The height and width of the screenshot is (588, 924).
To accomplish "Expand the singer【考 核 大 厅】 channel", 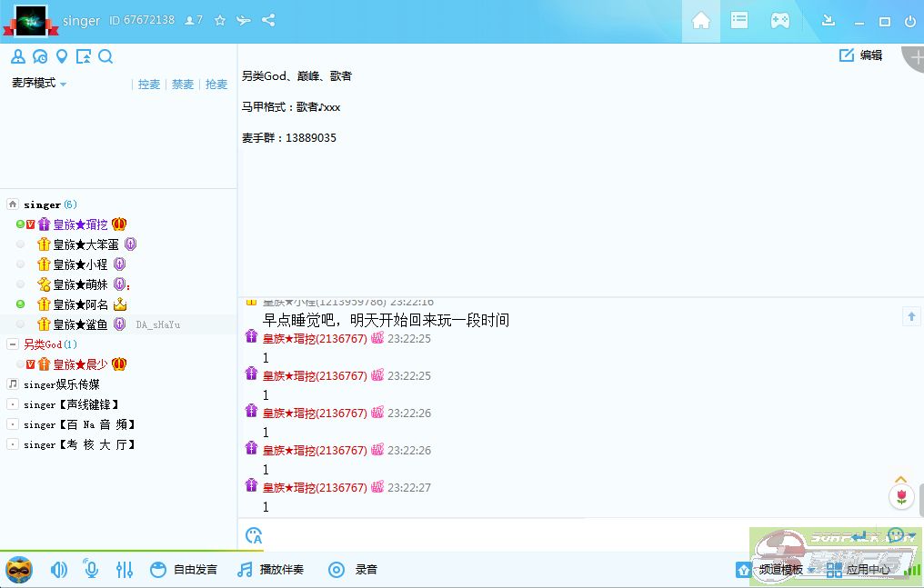I will (x=13, y=444).
